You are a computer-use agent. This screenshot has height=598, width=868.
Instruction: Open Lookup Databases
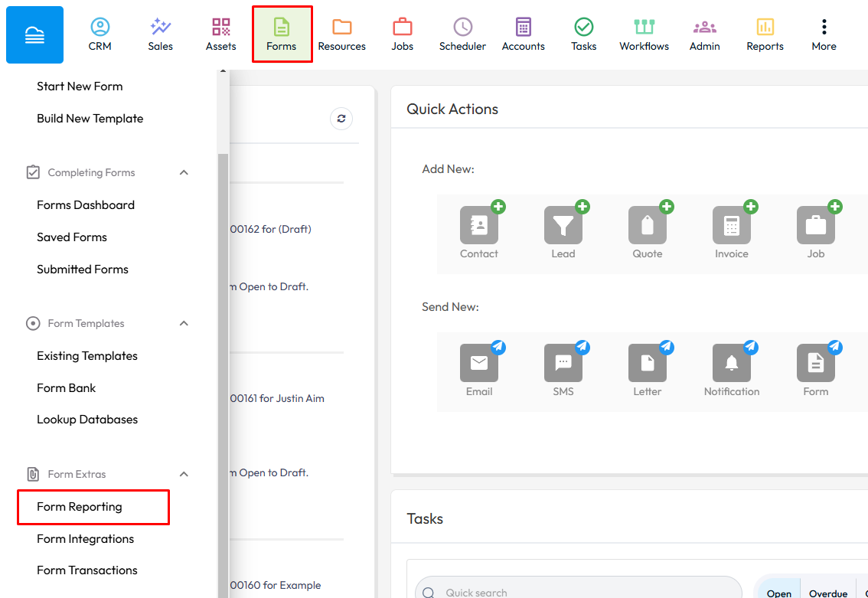point(87,420)
